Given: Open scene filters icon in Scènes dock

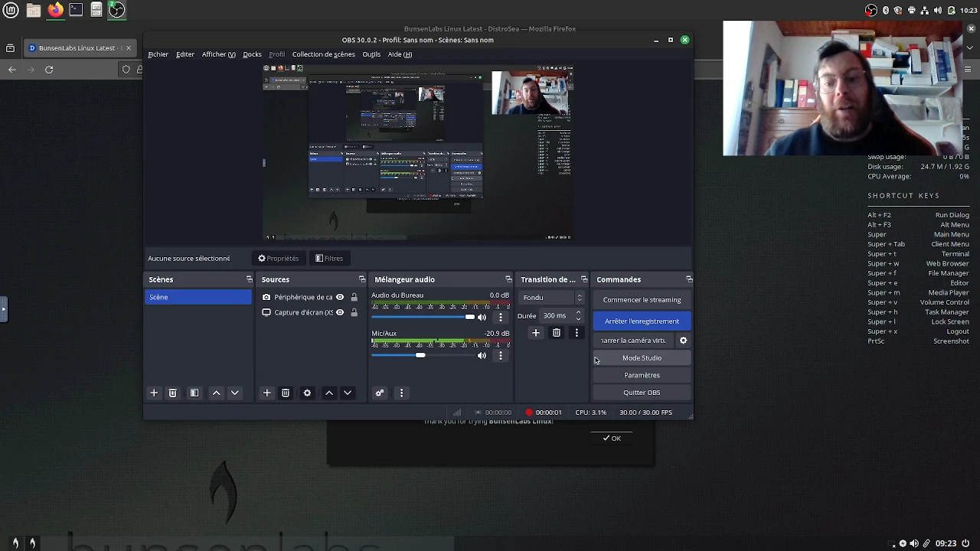Looking at the screenshot, I should pyautogui.click(x=194, y=393).
